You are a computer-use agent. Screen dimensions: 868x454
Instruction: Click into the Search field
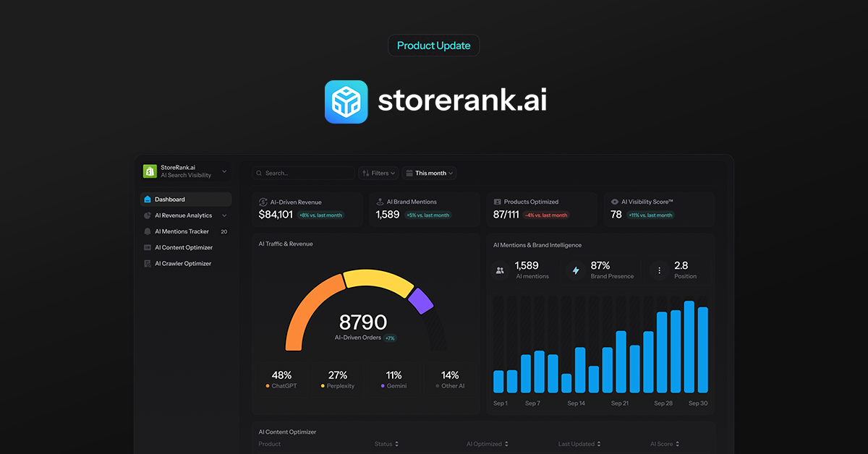(307, 174)
